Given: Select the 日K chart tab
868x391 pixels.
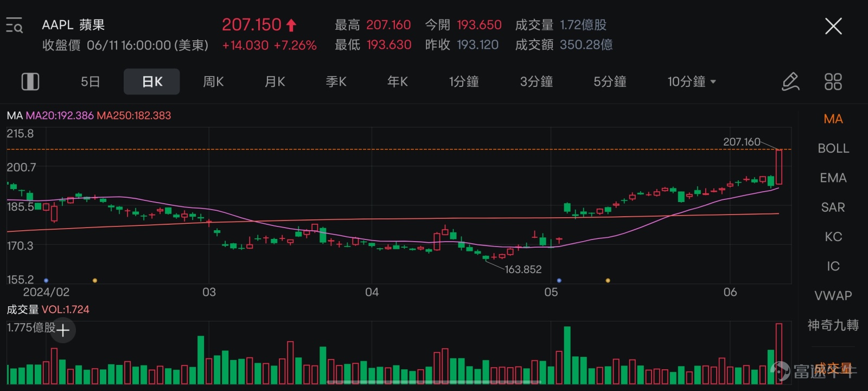Looking at the screenshot, I should point(152,81).
